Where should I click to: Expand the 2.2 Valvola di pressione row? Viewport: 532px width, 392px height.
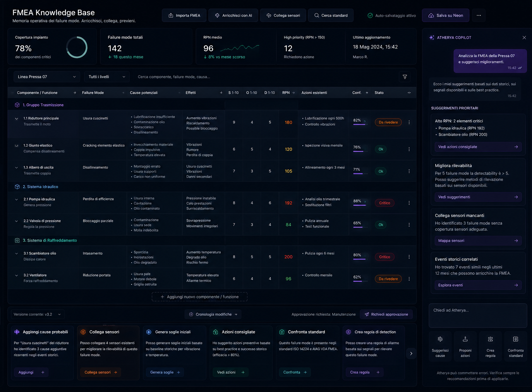(x=17, y=221)
